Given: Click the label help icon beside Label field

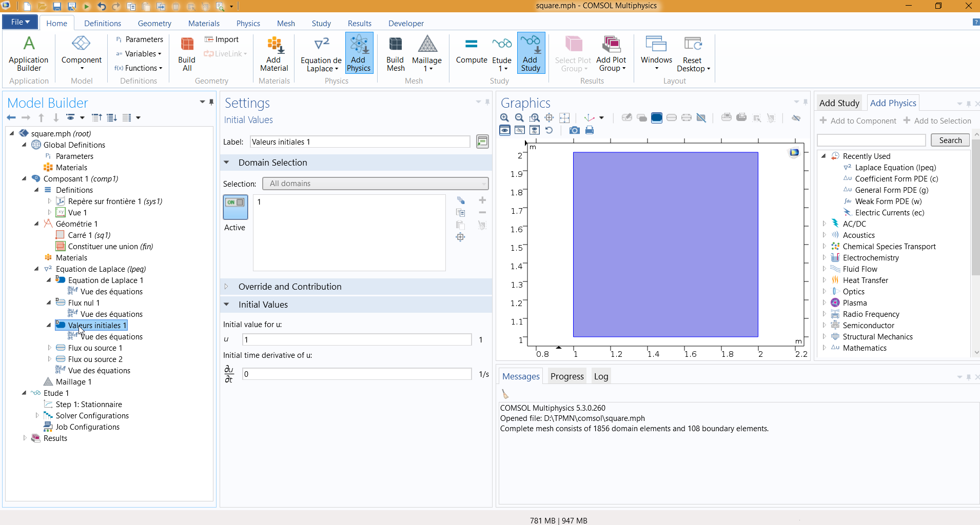Looking at the screenshot, I should (x=482, y=142).
